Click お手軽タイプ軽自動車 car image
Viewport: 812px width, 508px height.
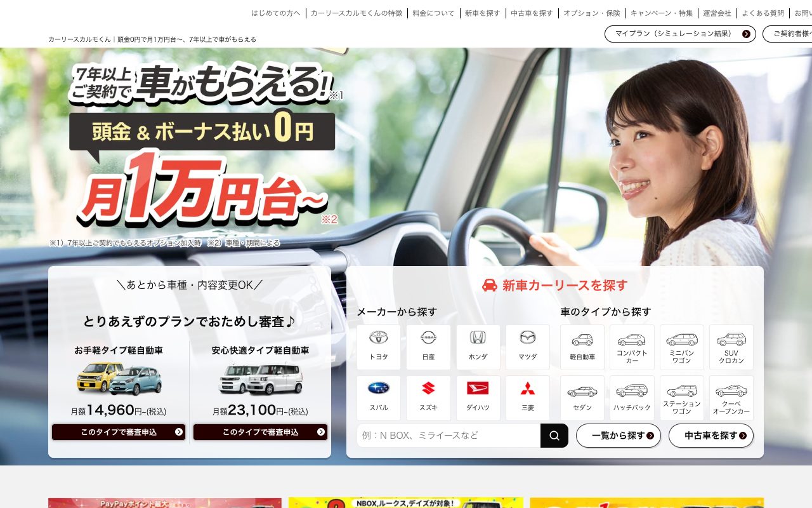point(119,378)
